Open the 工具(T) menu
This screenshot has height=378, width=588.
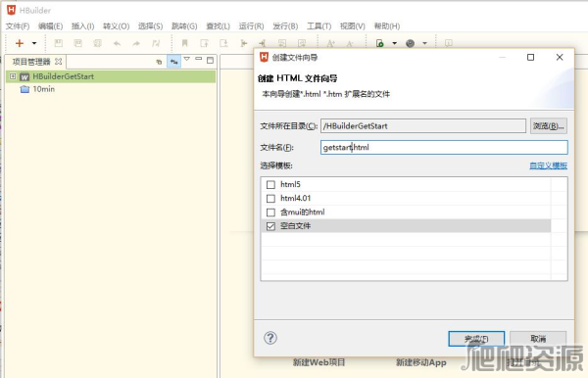319,26
